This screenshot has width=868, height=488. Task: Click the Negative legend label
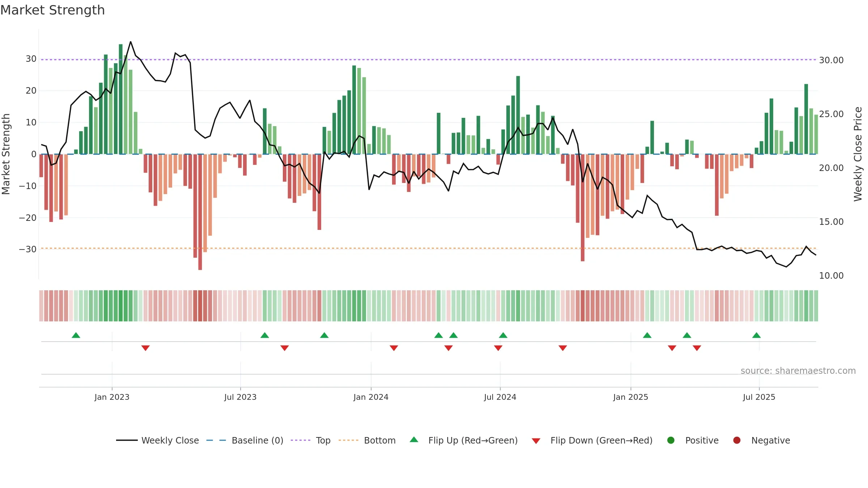[x=771, y=440]
